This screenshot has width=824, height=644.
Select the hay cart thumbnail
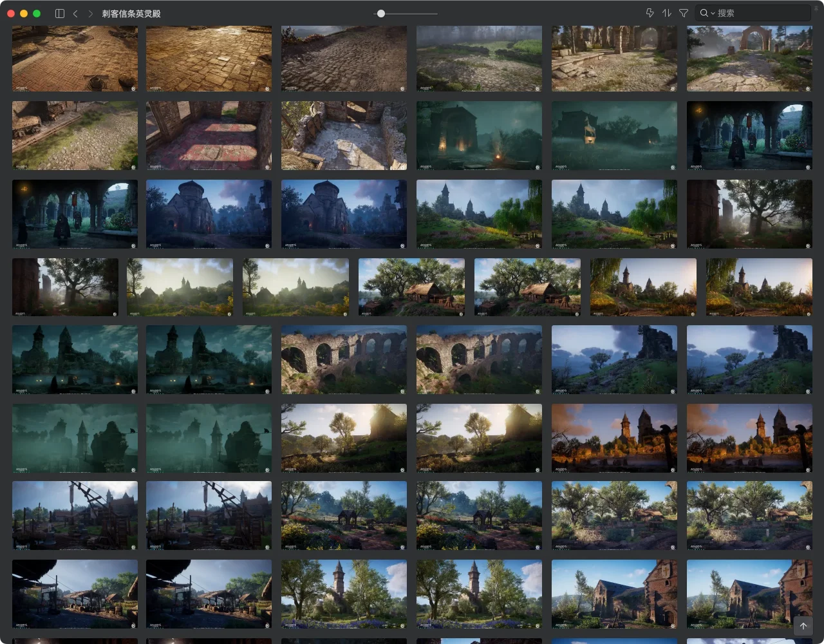pos(75,135)
